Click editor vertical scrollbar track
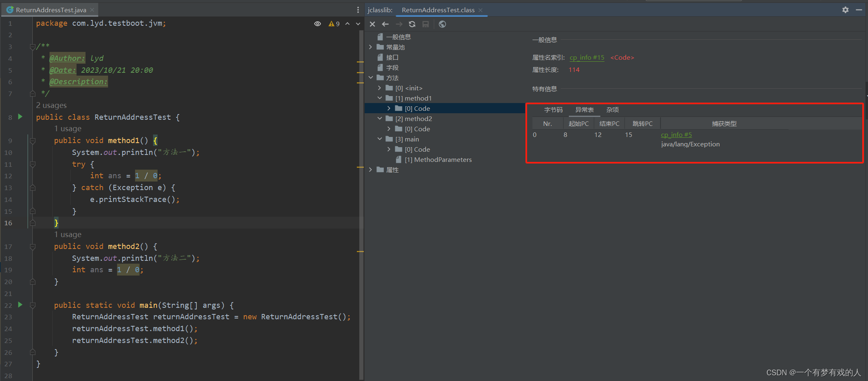Screen dimensions: 868x381 [x=361, y=204]
